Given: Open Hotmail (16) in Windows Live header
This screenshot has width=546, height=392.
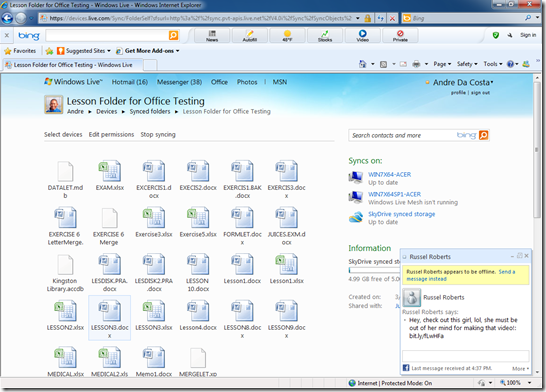Looking at the screenshot, I should pyautogui.click(x=130, y=82).
